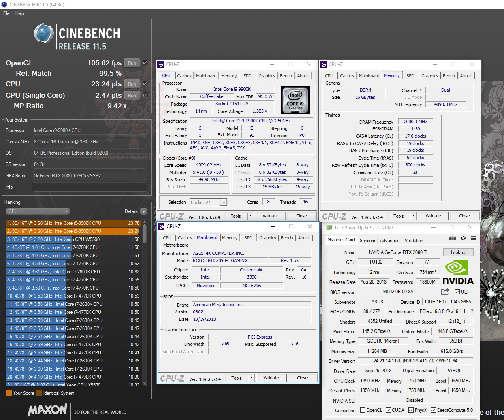Click the Intel Core i9 X-series badge
504x420 pixels.
[x=295, y=100]
